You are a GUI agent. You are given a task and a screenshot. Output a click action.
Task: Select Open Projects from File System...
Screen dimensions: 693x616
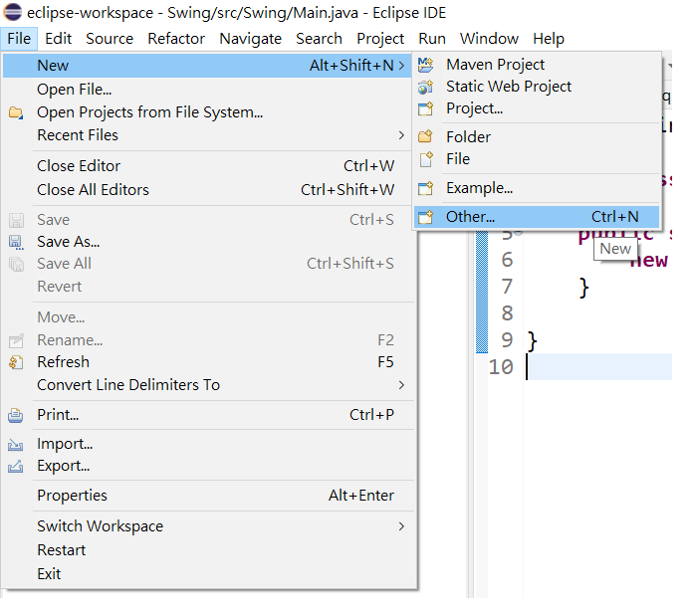pos(208,112)
